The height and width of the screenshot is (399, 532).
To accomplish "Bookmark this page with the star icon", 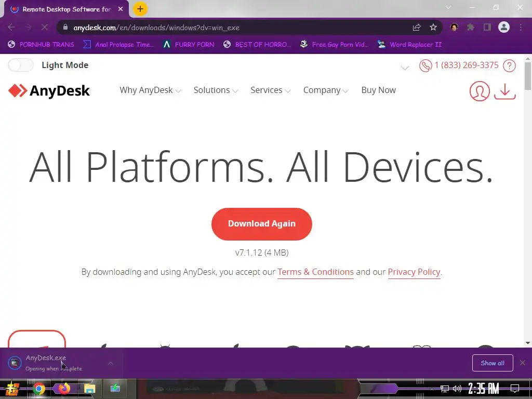I will coord(433,27).
